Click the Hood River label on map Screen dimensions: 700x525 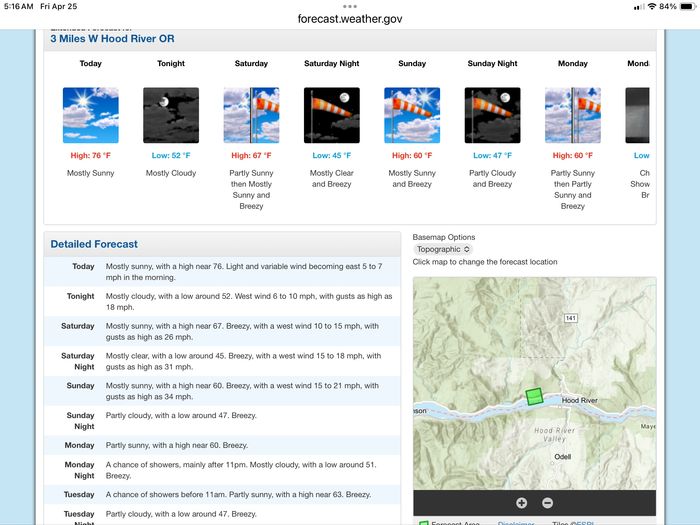578,401
